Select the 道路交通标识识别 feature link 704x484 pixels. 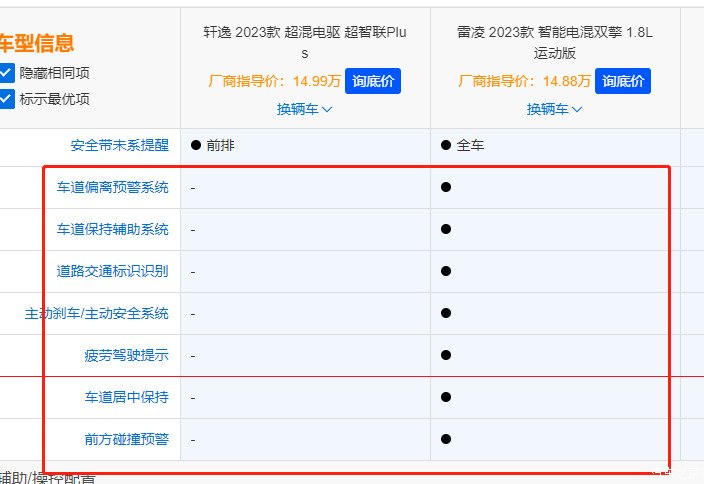click(112, 271)
